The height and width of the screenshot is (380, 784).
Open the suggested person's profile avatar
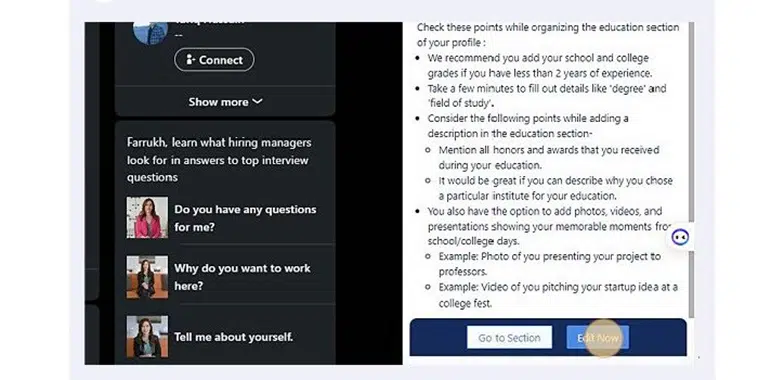[x=150, y=32]
